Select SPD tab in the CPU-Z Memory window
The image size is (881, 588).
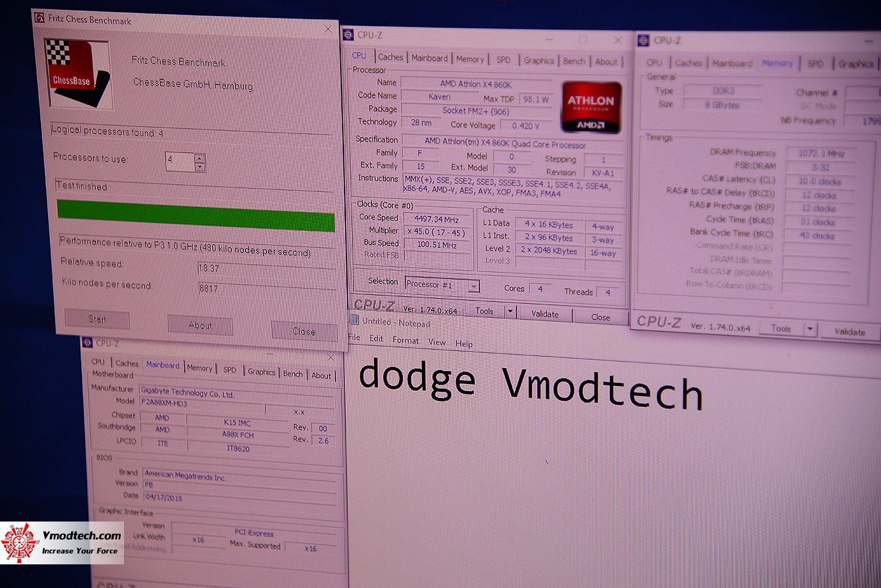(815, 63)
